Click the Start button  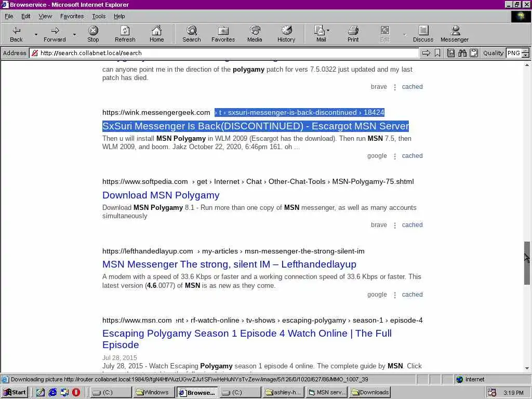(14, 392)
